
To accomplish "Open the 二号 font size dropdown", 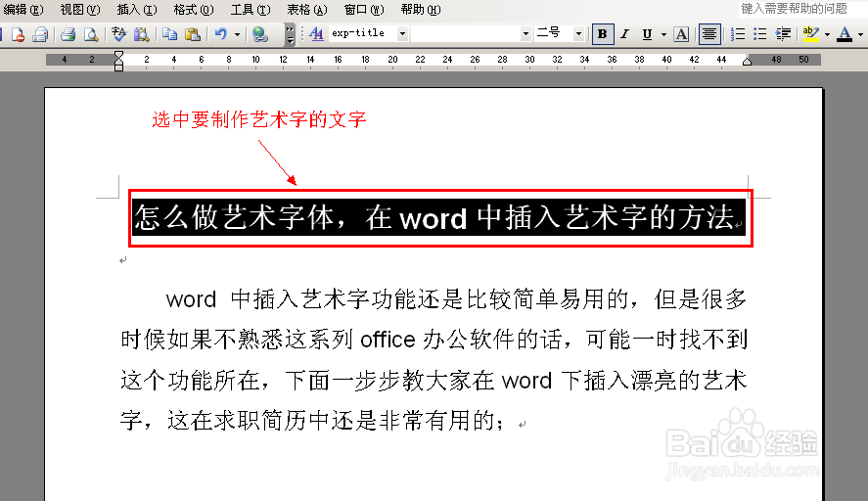I will 578,34.
